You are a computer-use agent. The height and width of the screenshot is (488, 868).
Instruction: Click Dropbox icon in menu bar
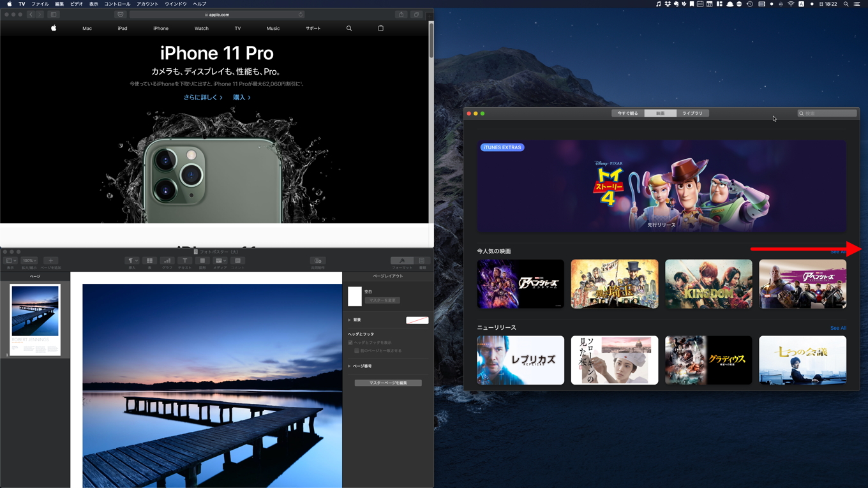click(x=668, y=4)
